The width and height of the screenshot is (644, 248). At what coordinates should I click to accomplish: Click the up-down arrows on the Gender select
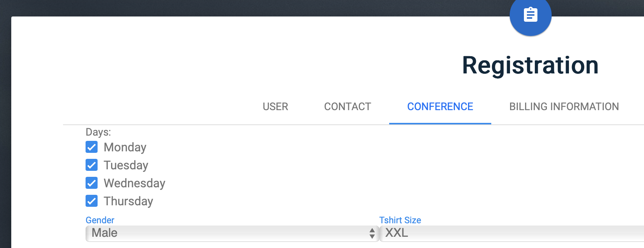tap(372, 233)
